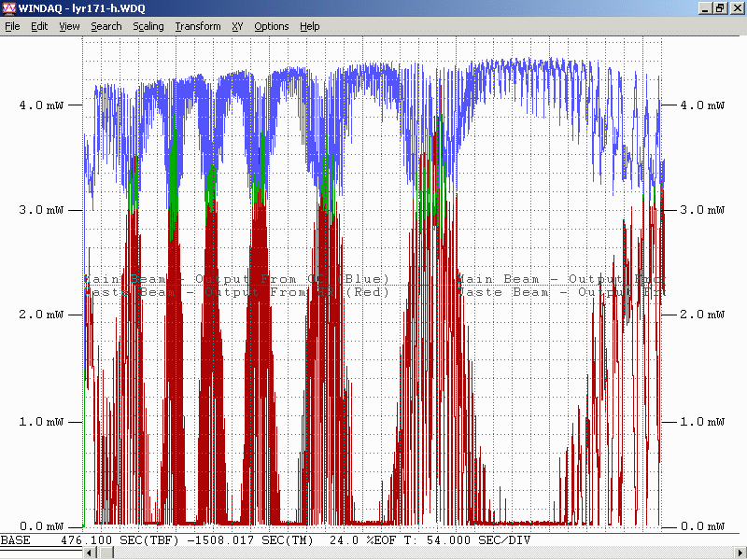The width and height of the screenshot is (747, 560).
Task: Open the Edit menu
Action: pyautogui.click(x=39, y=26)
